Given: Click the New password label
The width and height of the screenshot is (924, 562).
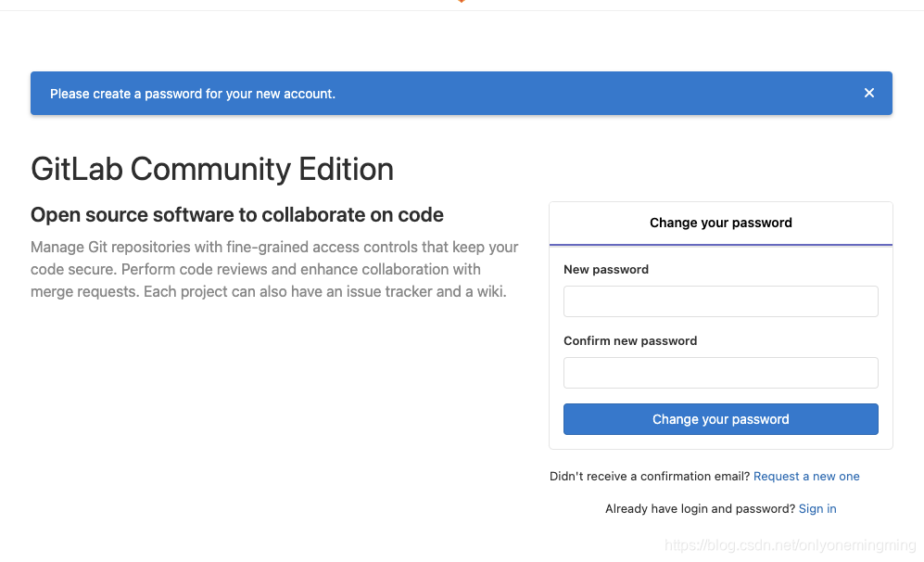Looking at the screenshot, I should coord(606,270).
